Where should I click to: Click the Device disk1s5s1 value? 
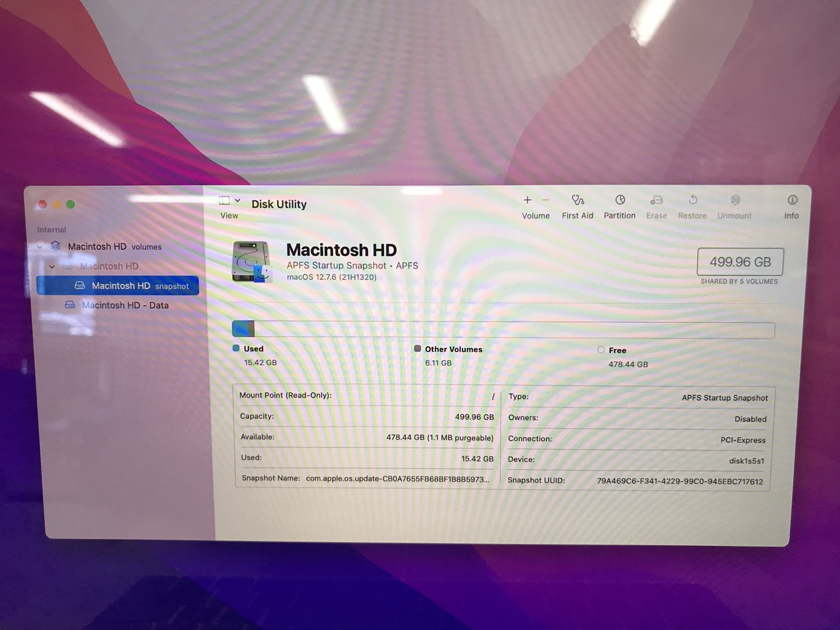(747, 461)
